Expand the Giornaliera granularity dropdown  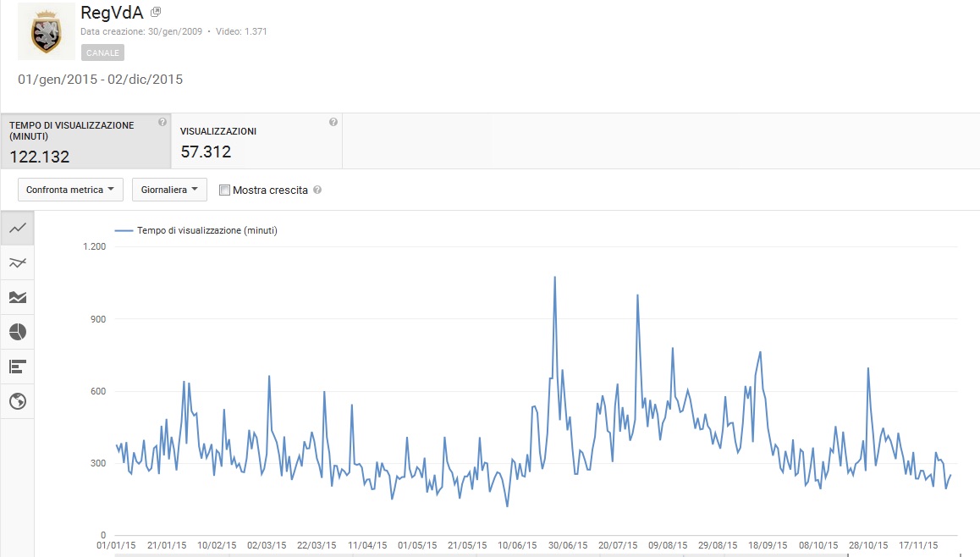pos(169,190)
